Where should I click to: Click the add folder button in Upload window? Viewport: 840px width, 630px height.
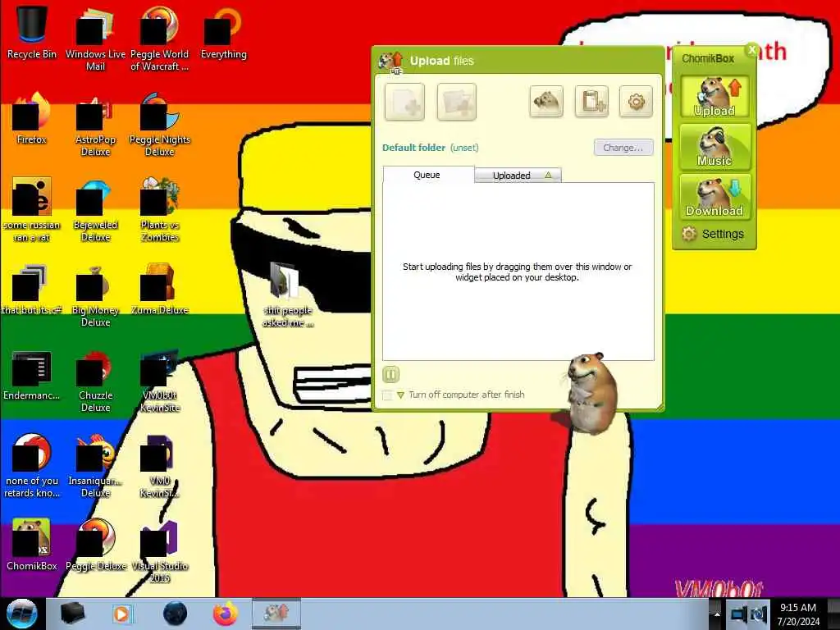(x=456, y=101)
